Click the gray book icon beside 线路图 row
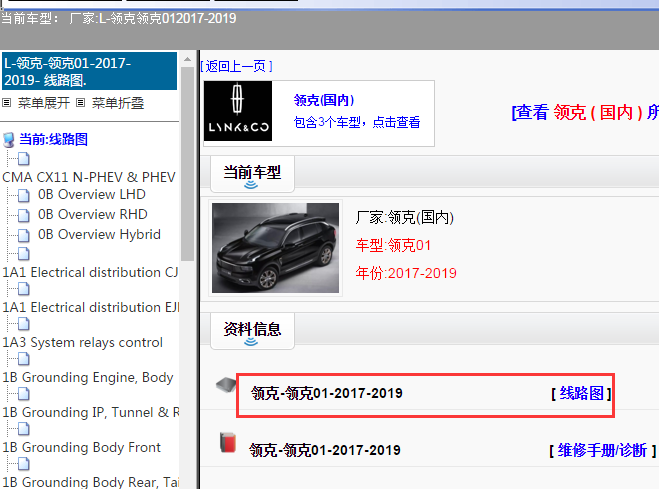The image size is (659, 489). [226, 385]
